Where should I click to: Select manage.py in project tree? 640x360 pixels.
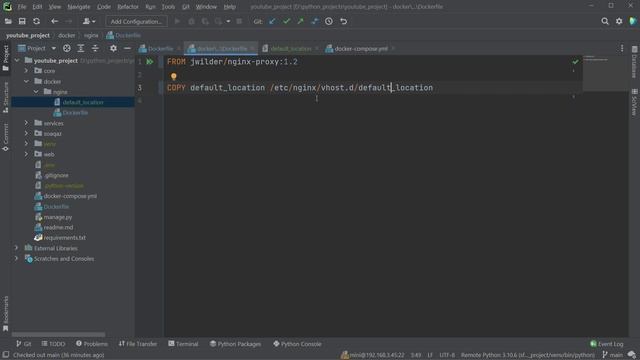(x=58, y=217)
